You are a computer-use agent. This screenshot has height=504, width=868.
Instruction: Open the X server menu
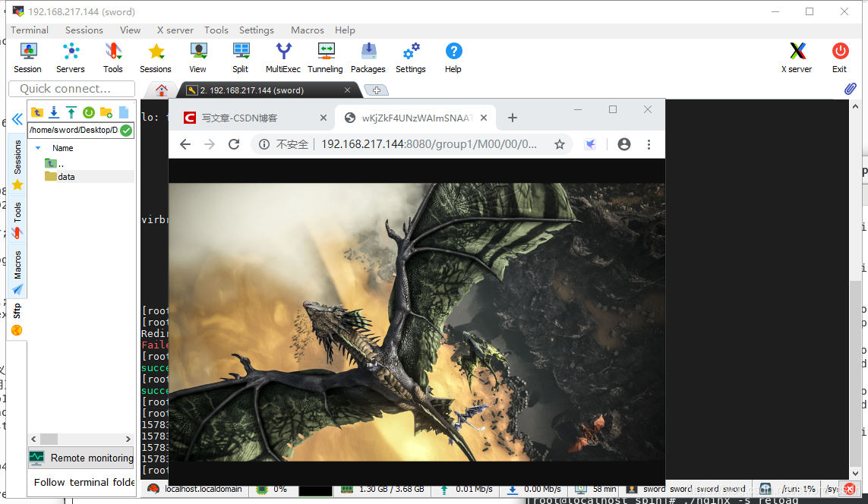click(x=175, y=30)
